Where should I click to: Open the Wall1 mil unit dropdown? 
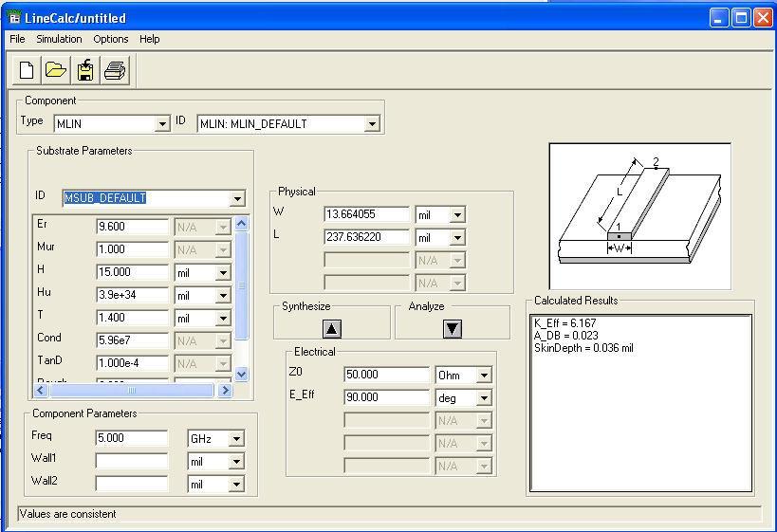tap(236, 462)
